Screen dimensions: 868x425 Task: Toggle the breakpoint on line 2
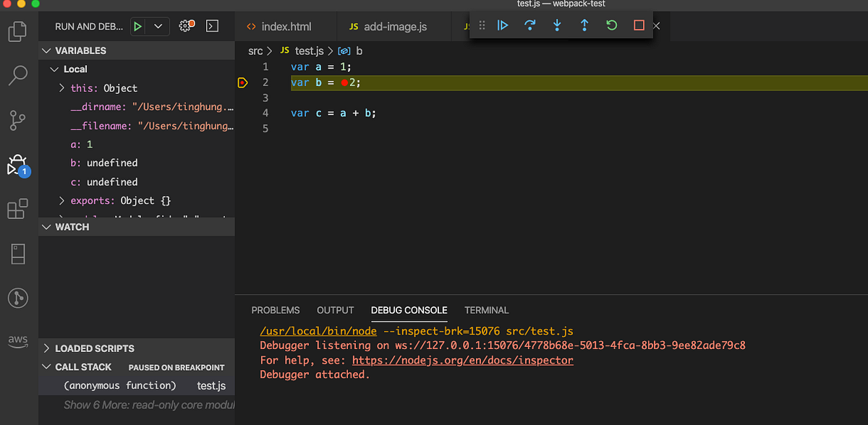coord(243,82)
